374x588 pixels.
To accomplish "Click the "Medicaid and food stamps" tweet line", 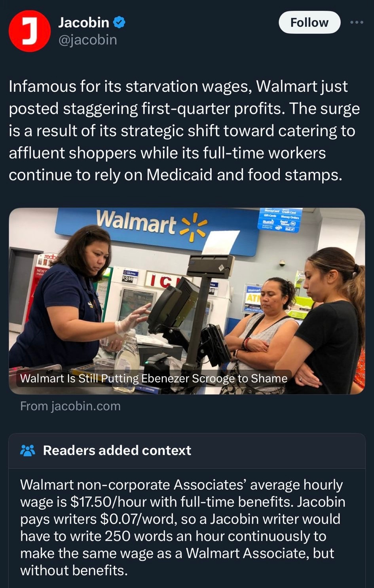I will tap(175, 175).
